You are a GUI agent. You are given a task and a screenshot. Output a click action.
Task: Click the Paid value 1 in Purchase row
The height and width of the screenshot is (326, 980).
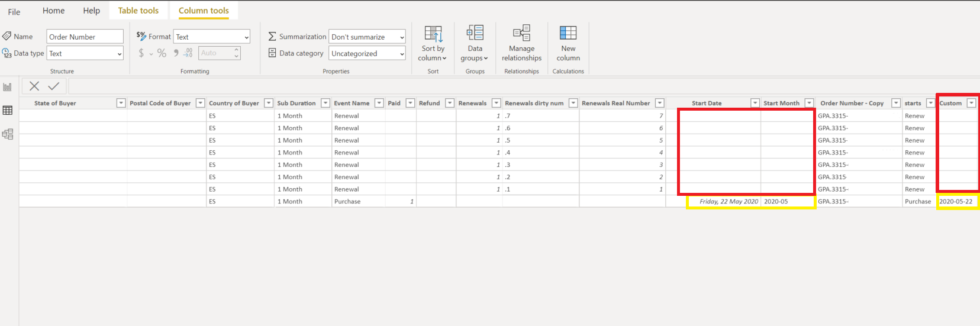pyautogui.click(x=401, y=201)
